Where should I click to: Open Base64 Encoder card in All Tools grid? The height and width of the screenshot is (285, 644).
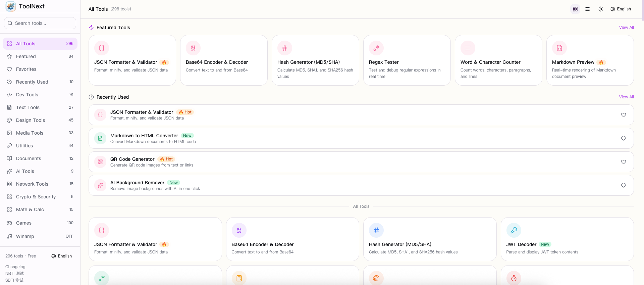292,239
